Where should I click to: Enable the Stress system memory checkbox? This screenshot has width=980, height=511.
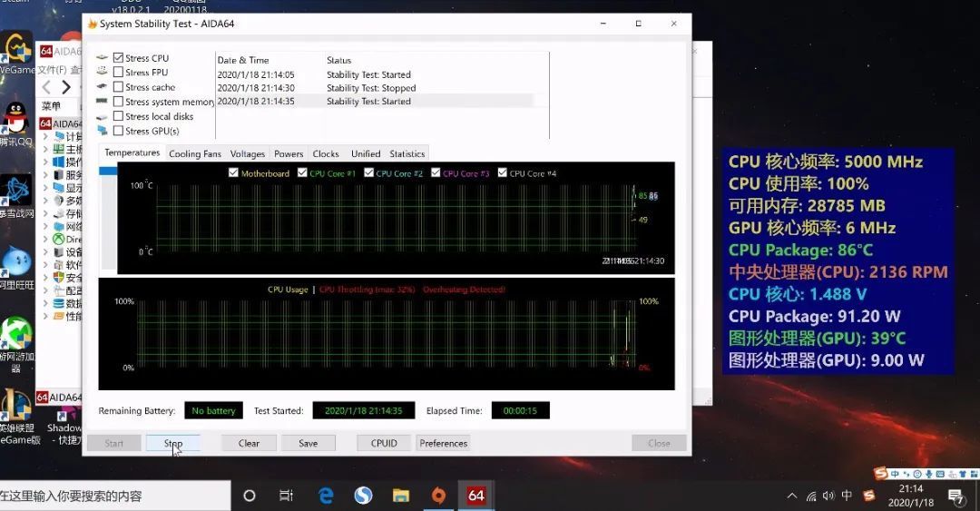pos(118,102)
